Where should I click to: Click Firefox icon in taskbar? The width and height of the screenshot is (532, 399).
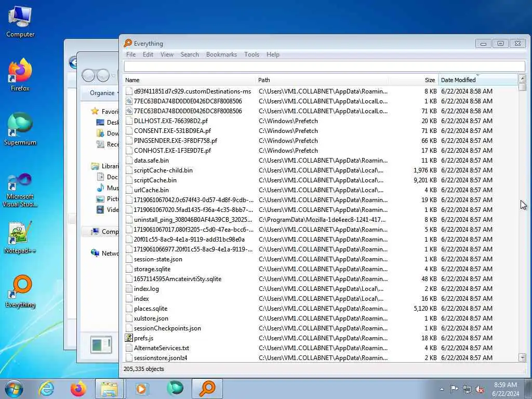(78, 389)
